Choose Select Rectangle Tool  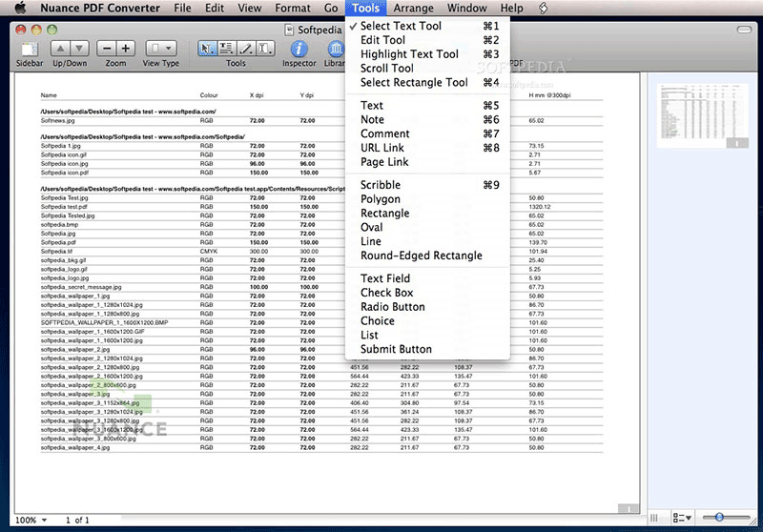tap(427, 82)
